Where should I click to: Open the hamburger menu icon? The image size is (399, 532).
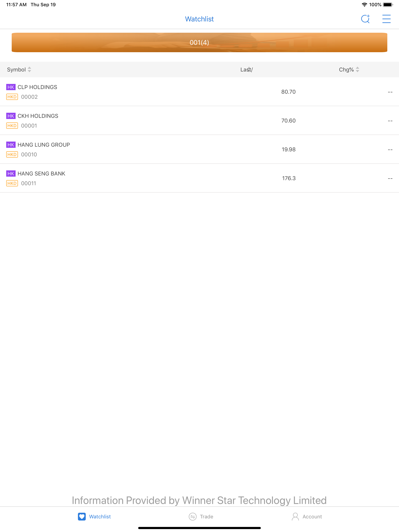pyautogui.click(x=386, y=19)
